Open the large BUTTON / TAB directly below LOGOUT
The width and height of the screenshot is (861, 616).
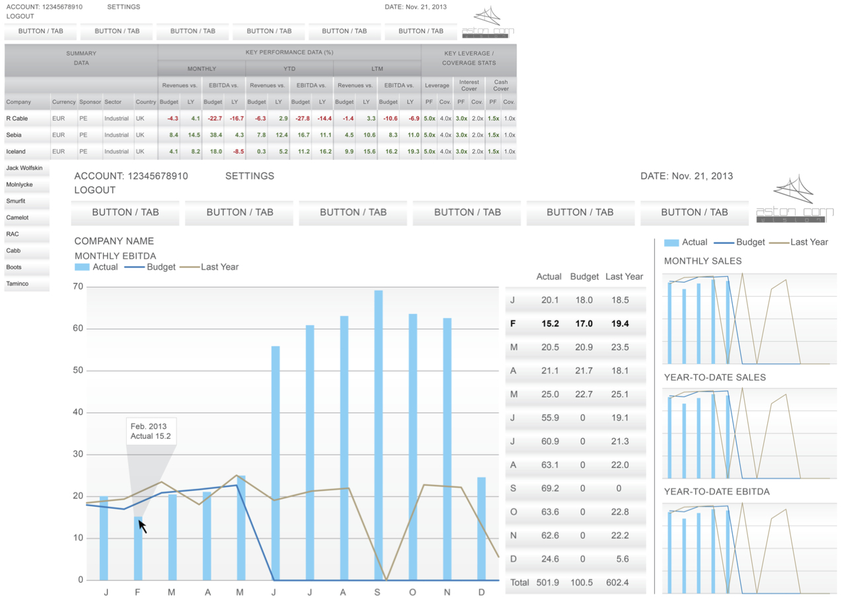coord(126,212)
